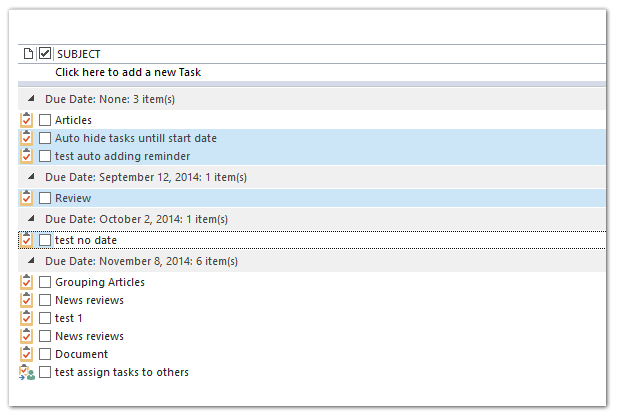Collapse the November 8, 2014 group
The width and height of the screenshot is (617, 419).
31,261
